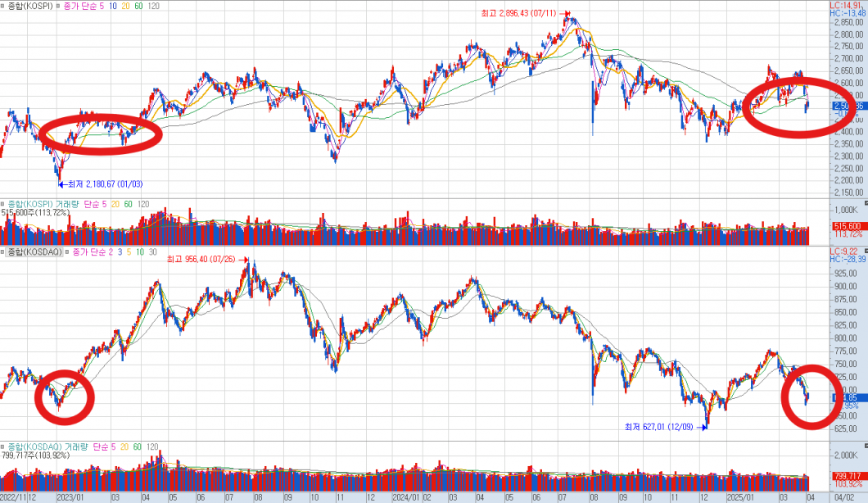Toggle the KOSPI 60-day moving average label
The height and width of the screenshot is (503, 868).
(138, 5)
